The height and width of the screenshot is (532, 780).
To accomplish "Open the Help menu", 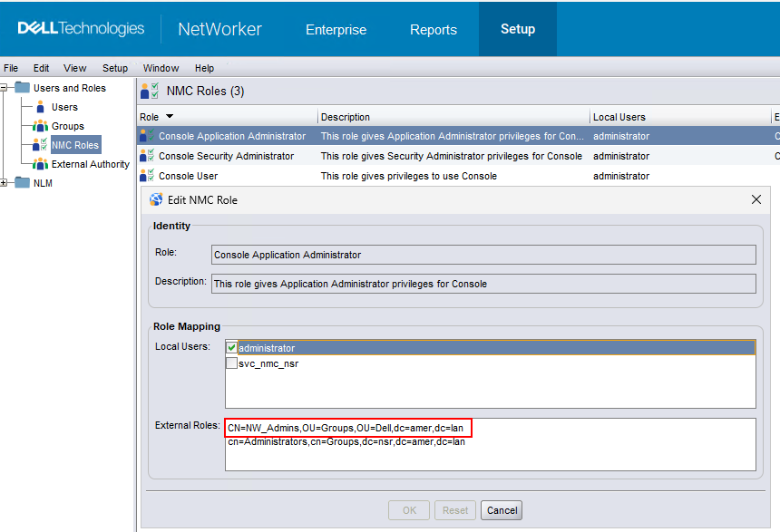I will tap(204, 68).
